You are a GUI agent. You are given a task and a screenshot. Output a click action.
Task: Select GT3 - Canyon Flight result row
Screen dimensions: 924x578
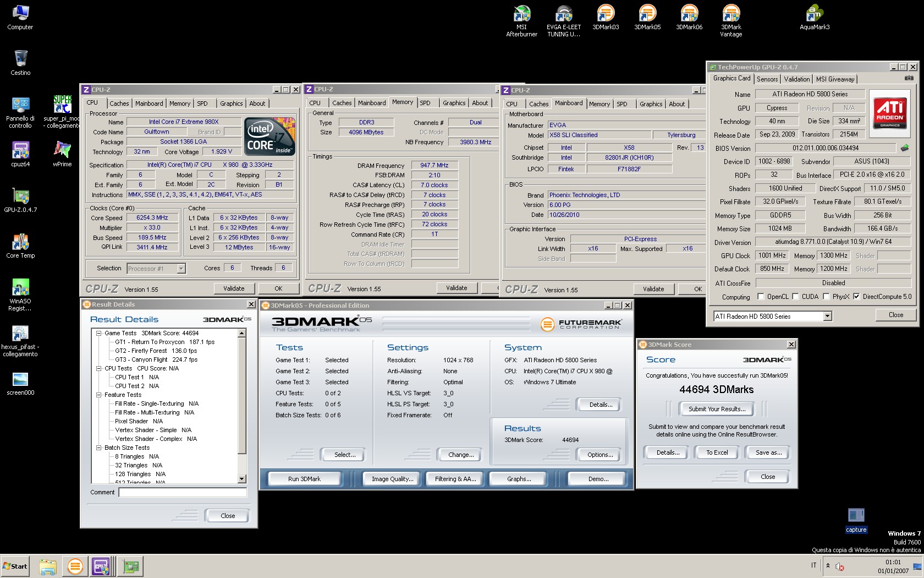(x=156, y=359)
